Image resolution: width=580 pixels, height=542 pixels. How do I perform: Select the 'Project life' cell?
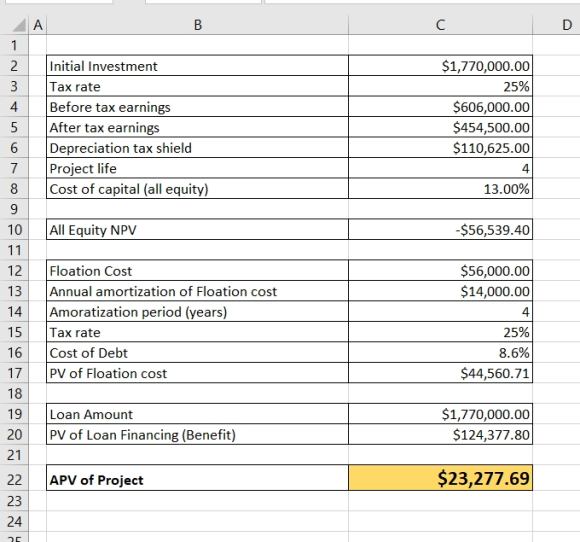[x=198, y=168]
